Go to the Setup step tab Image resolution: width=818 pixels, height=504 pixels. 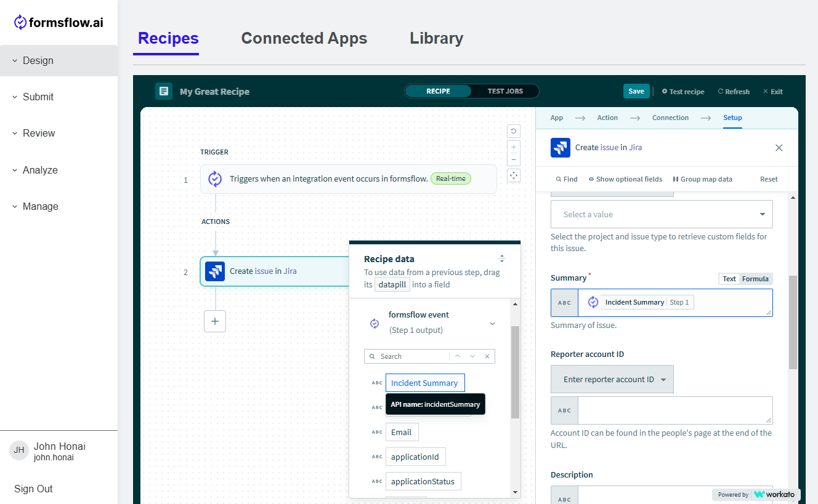click(732, 118)
